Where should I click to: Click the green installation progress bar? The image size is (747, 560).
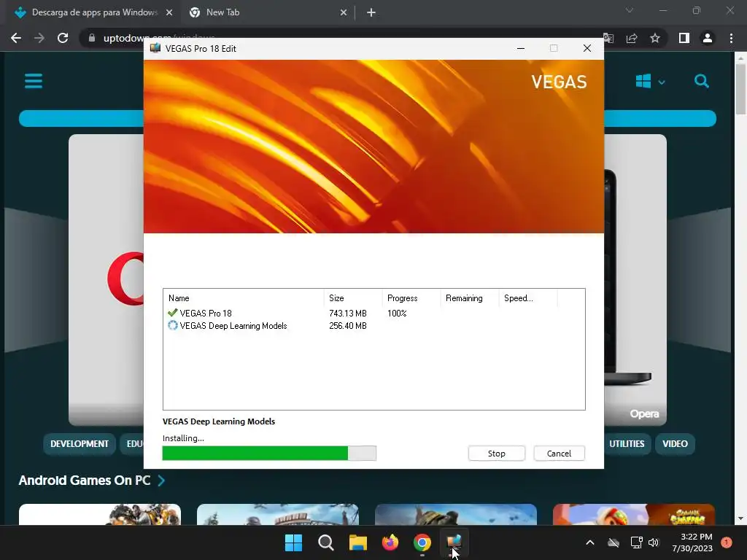[x=269, y=454]
